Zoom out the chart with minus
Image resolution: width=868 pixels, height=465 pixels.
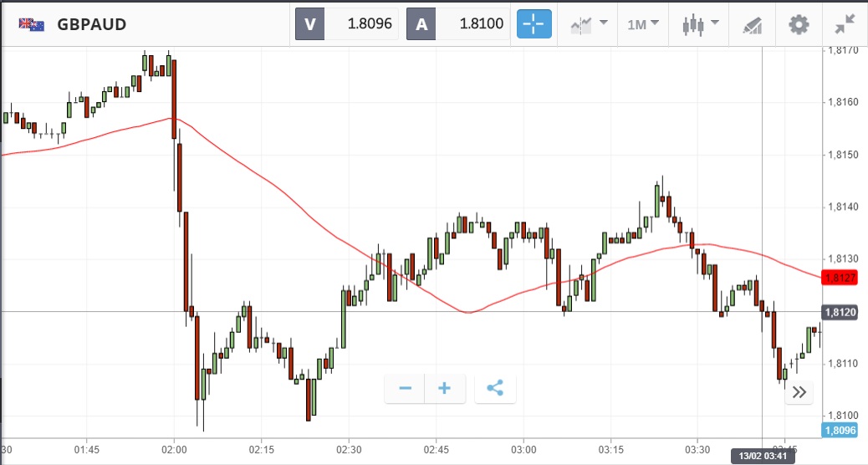[406, 388]
